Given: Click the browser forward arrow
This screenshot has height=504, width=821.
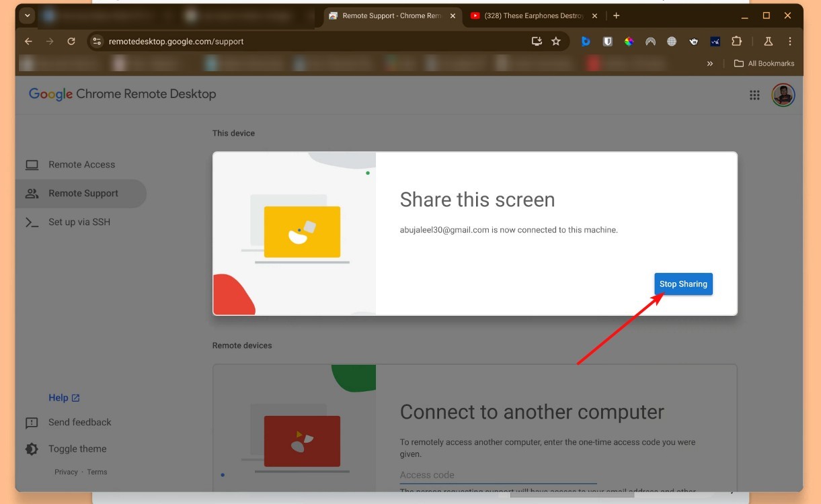Looking at the screenshot, I should pos(50,41).
